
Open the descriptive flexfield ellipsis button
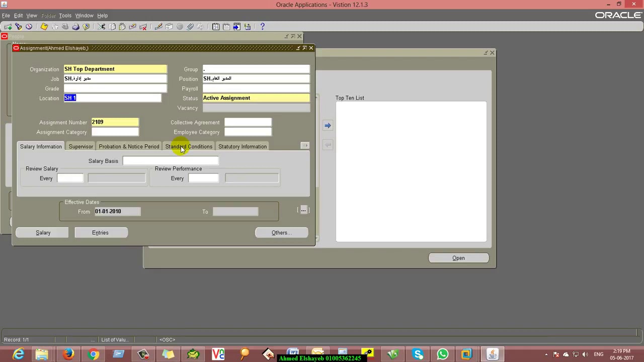303,210
